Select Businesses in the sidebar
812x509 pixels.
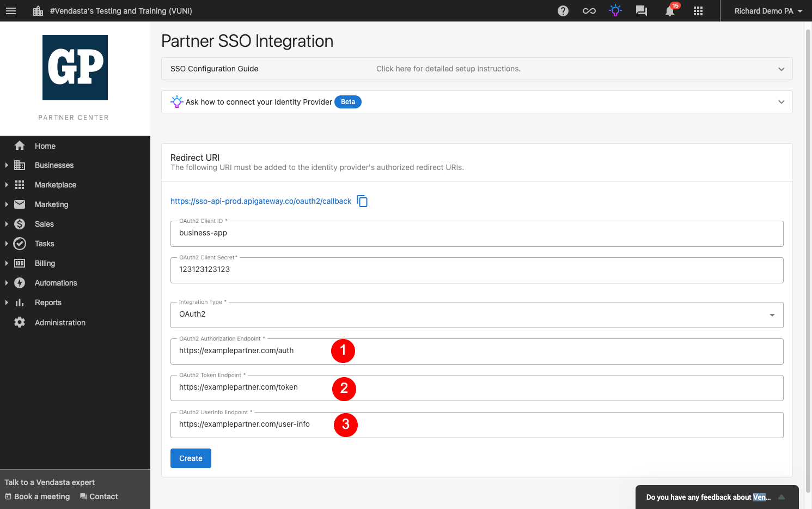click(54, 165)
